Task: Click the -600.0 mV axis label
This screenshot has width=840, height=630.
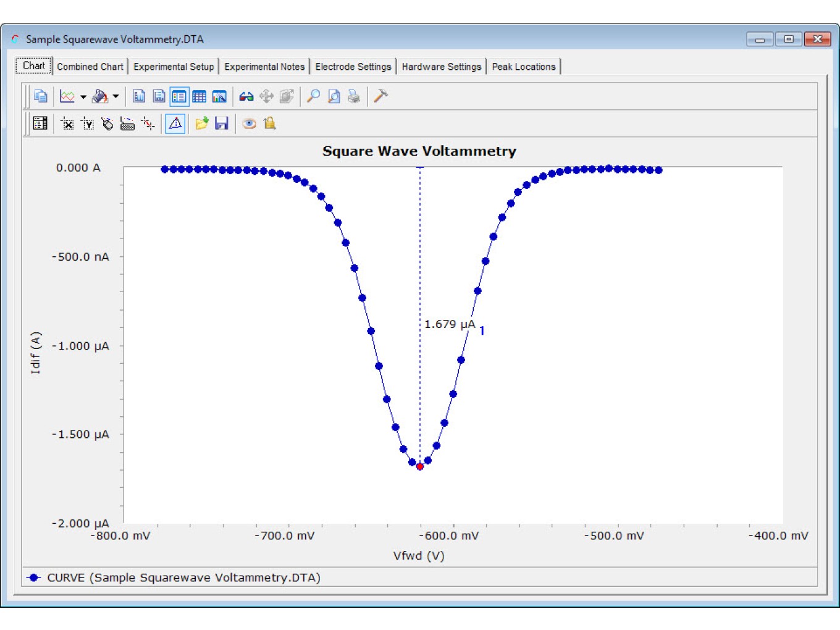Action: pos(449,535)
